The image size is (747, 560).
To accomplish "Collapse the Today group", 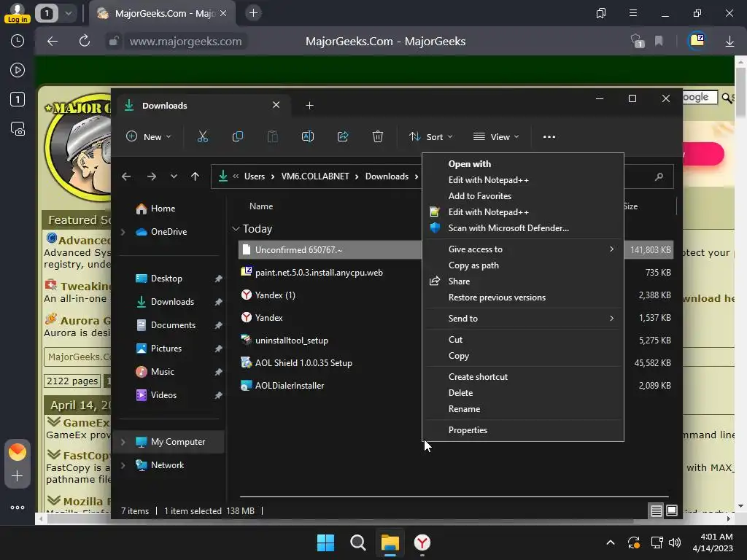I will [236, 229].
